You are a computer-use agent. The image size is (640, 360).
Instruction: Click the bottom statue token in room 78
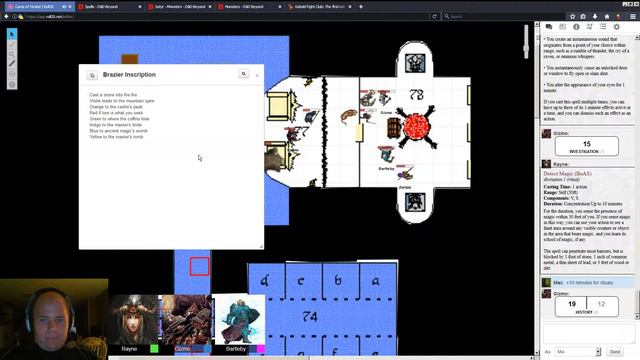coord(415,202)
